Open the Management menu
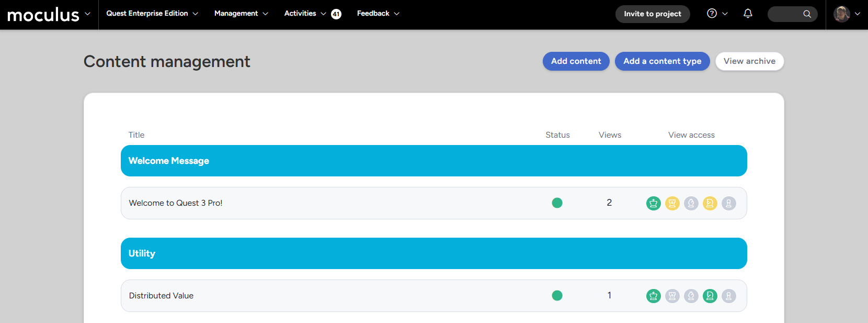The image size is (868, 323). 241,14
